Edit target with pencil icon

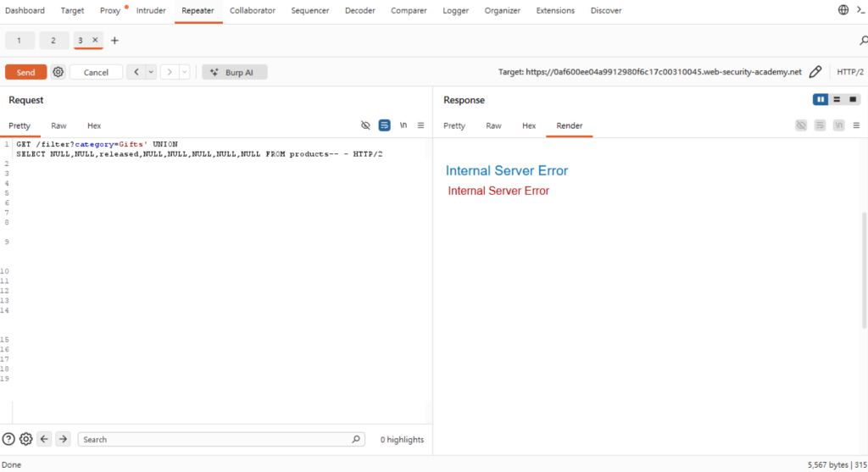pyautogui.click(x=815, y=72)
